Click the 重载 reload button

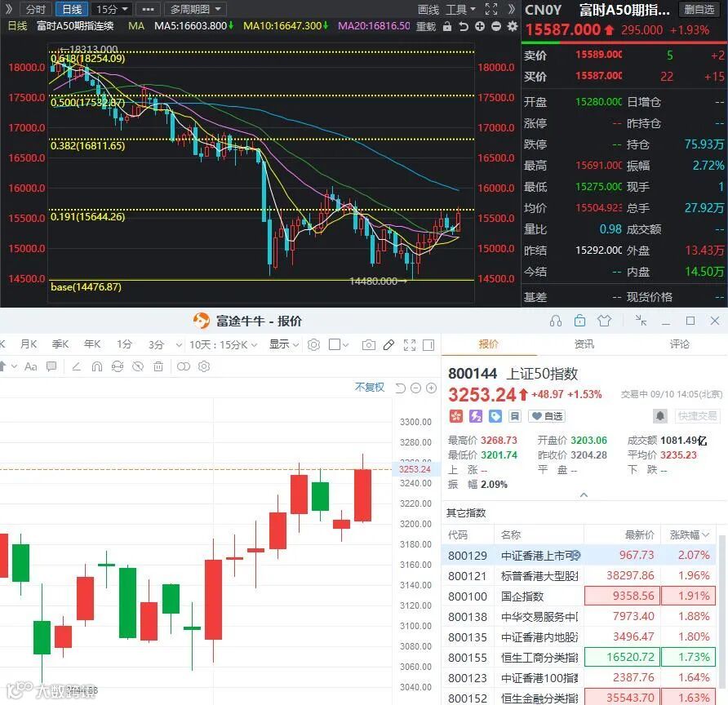tap(426, 26)
